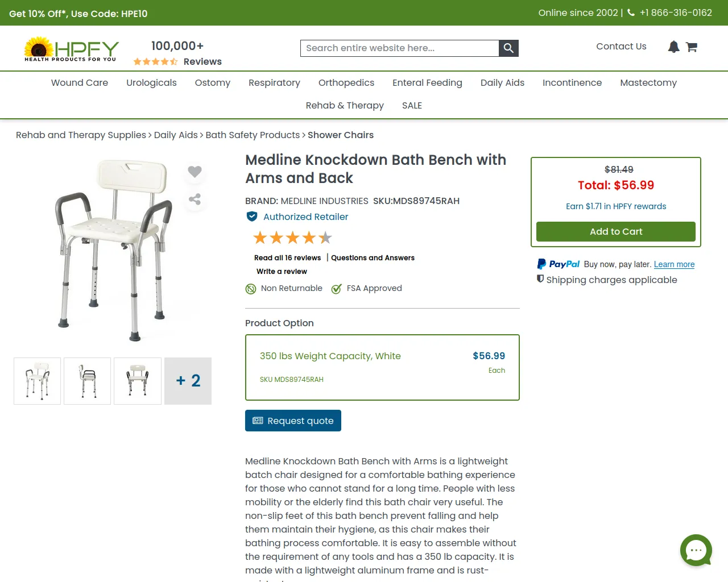Open Wound Care menu
728x582 pixels.
tap(80, 82)
